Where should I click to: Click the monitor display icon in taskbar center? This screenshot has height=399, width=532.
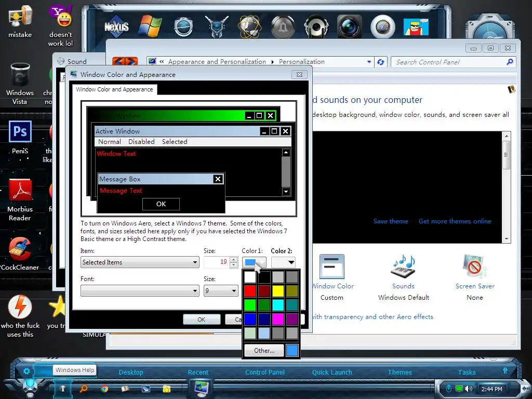pos(202,389)
